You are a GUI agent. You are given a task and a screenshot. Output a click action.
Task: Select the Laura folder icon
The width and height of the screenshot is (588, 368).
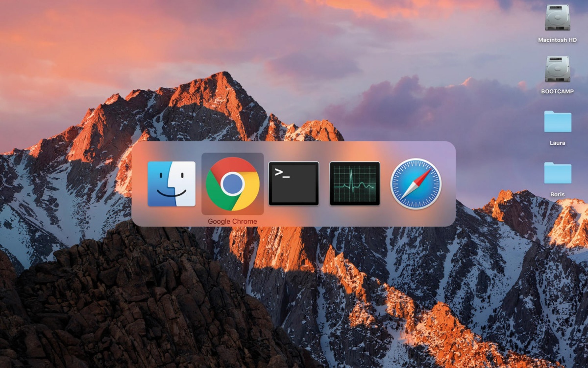[x=558, y=122]
